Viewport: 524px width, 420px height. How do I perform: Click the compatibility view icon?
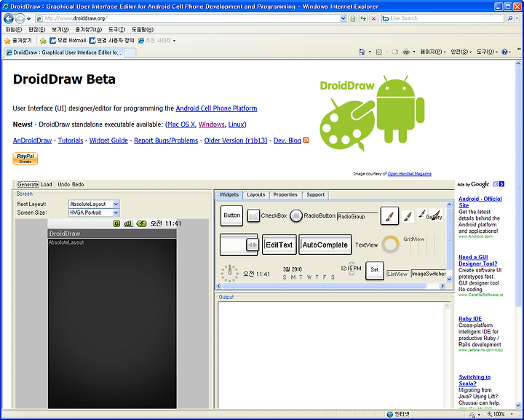point(352,19)
